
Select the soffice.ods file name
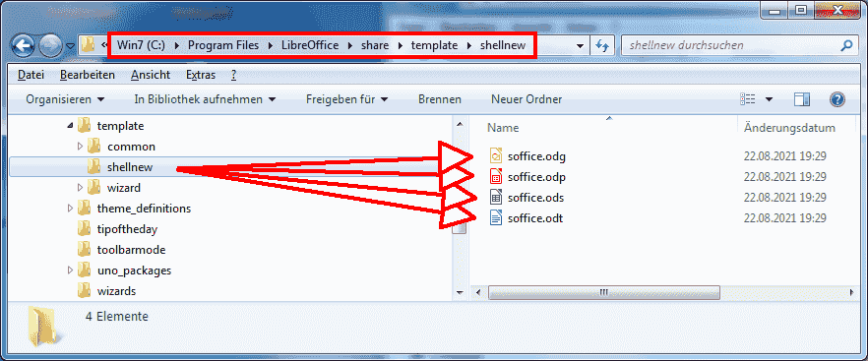click(535, 198)
